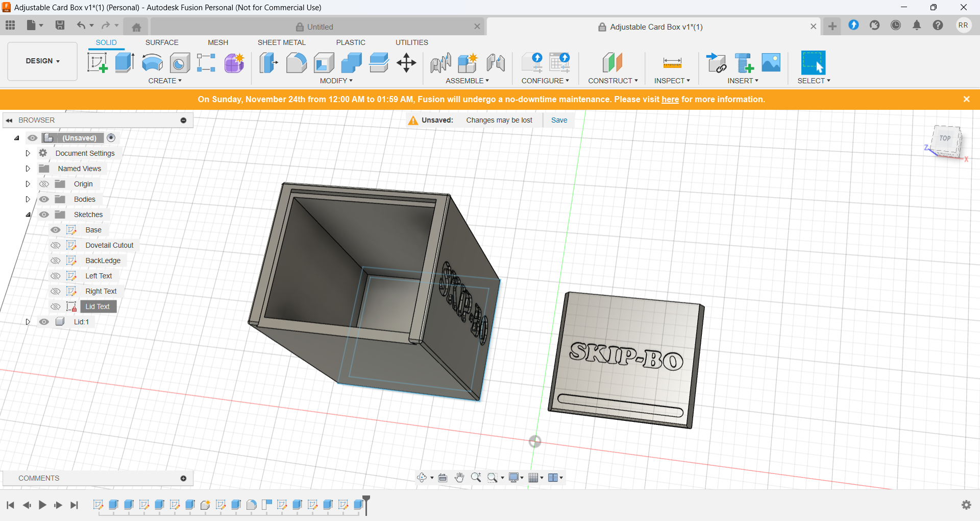Expand the Named Views node
Screen dimensions: 980x521
(x=28, y=169)
